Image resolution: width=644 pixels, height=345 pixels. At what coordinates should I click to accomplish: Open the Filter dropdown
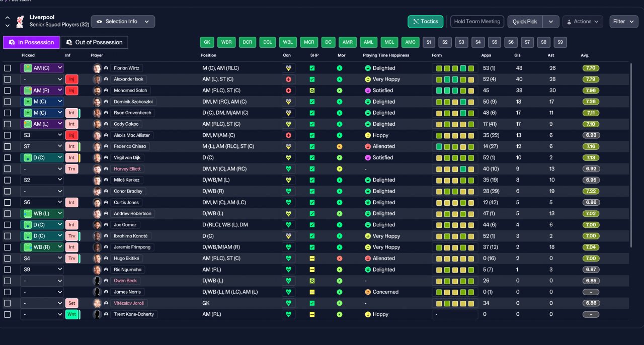(x=624, y=22)
